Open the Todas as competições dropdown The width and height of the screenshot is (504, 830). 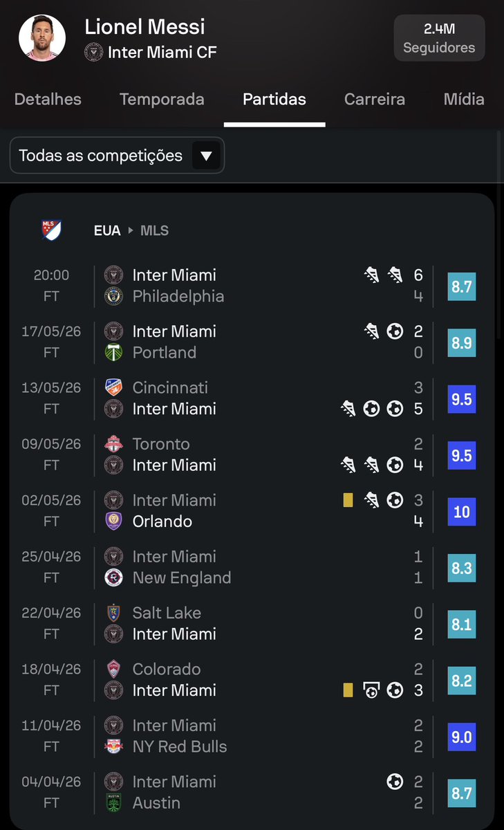118,156
